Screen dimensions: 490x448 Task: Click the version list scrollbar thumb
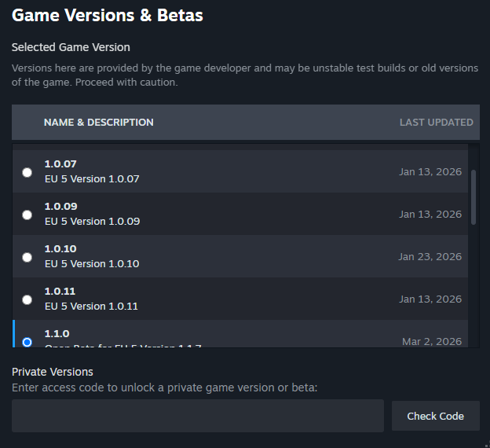tap(473, 196)
